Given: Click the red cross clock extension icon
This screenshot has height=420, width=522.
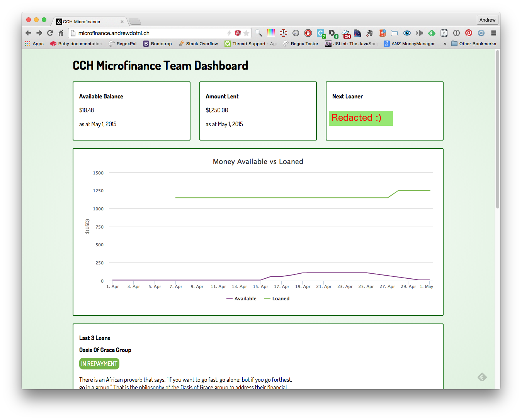Looking at the screenshot, I should (283, 33).
